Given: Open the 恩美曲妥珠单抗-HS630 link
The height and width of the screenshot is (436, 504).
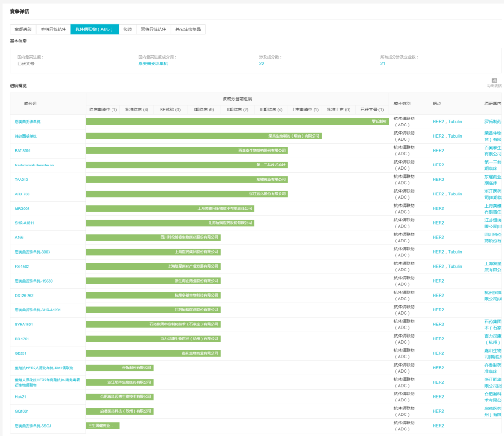Looking at the screenshot, I should [x=34, y=281].
